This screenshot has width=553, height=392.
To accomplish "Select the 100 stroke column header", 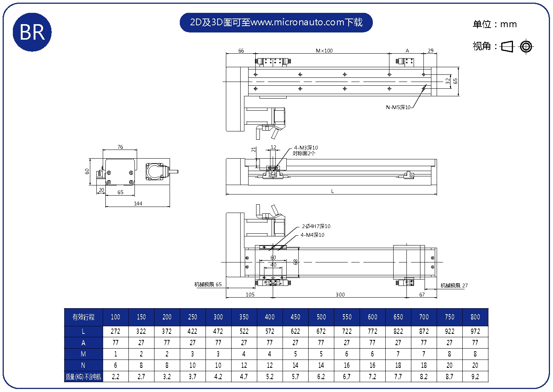I will point(116,317).
